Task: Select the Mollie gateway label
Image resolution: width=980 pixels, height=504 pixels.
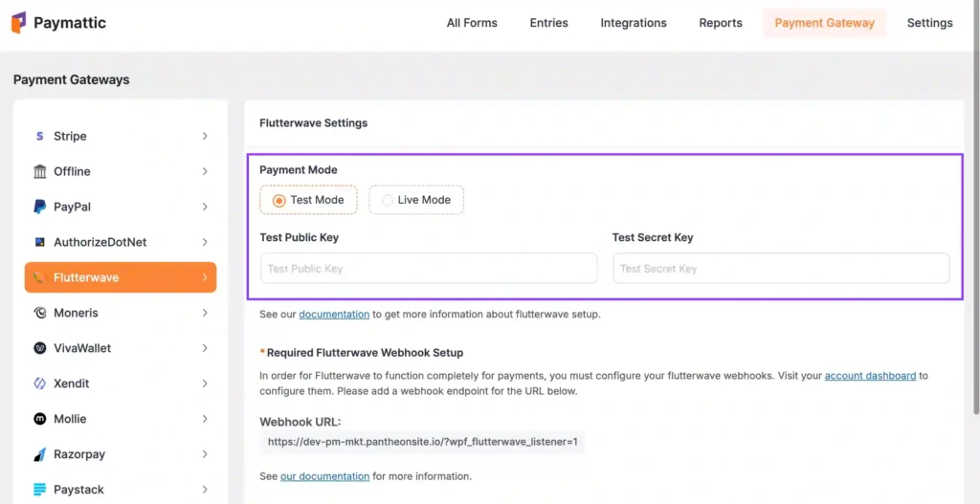Action: pos(70,419)
